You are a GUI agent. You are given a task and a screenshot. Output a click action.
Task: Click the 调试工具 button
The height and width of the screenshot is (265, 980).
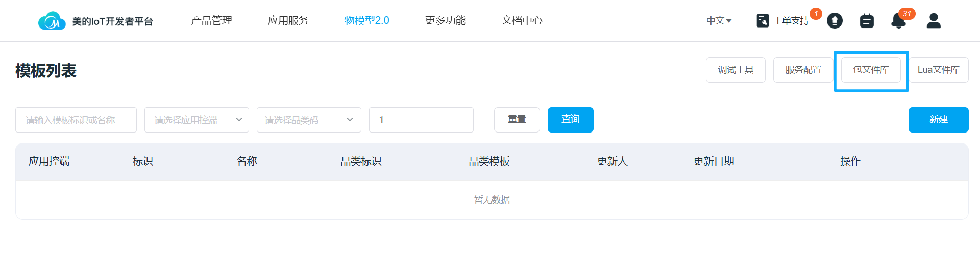coord(736,70)
